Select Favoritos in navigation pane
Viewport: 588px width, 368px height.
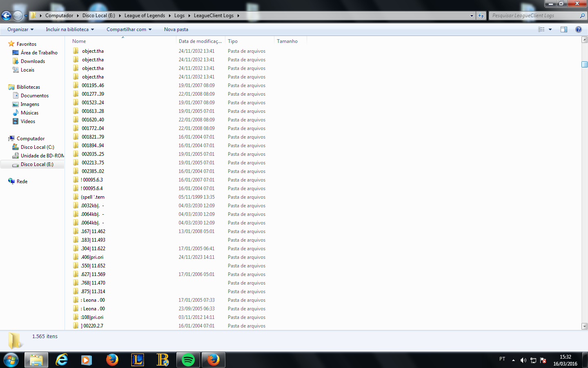coord(27,44)
